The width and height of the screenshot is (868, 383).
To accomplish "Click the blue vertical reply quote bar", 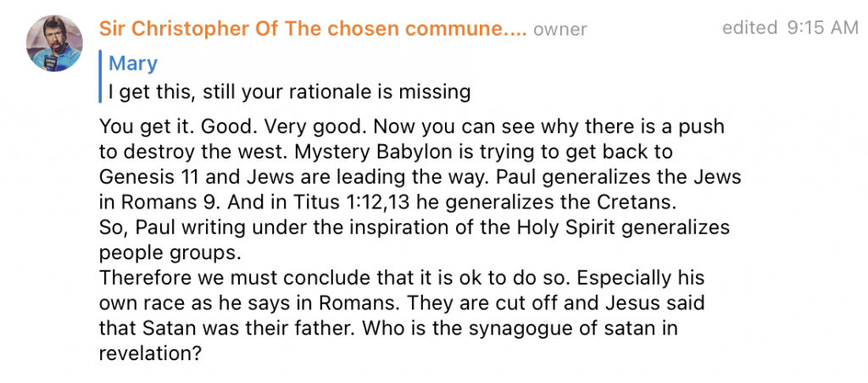I will click(101, 76).
